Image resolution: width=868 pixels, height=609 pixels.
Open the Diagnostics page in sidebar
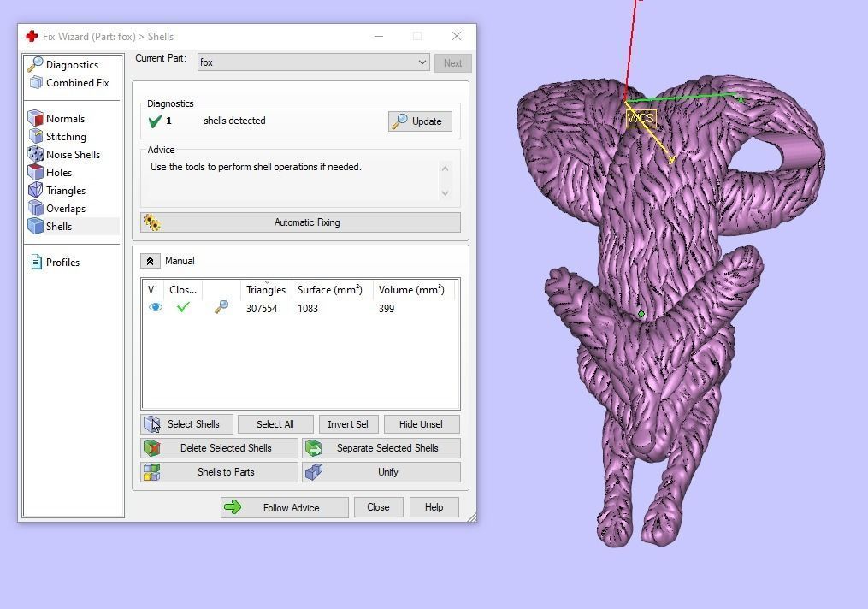pyautogui.click(x=63, y=65)
